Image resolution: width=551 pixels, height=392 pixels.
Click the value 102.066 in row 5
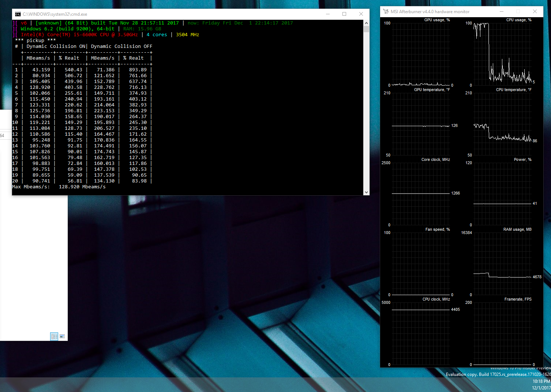(40, 93)
